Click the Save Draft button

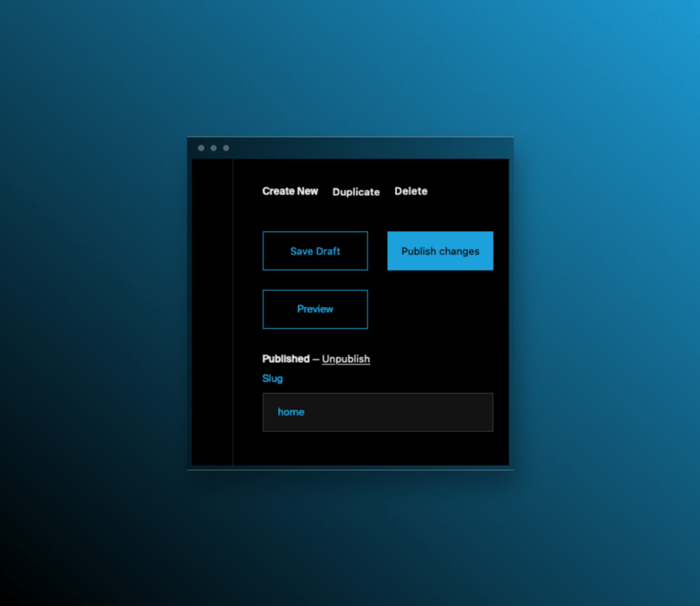(315, 251)
